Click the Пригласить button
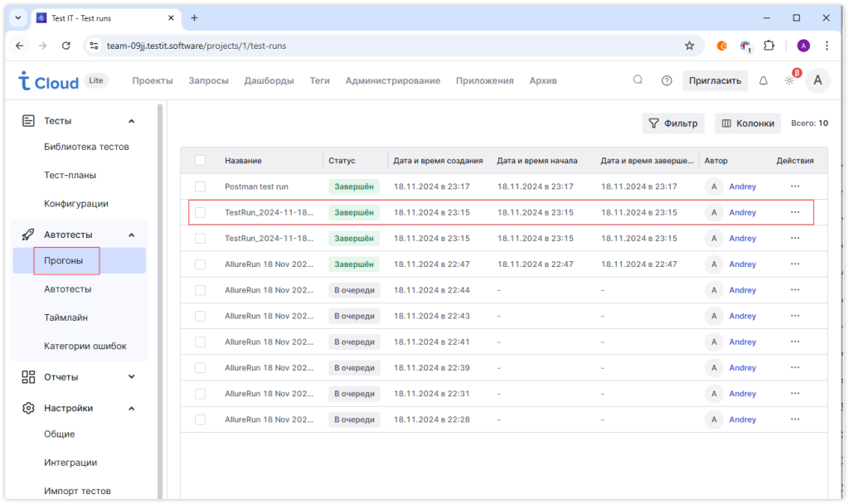 [x=715, y=80]
